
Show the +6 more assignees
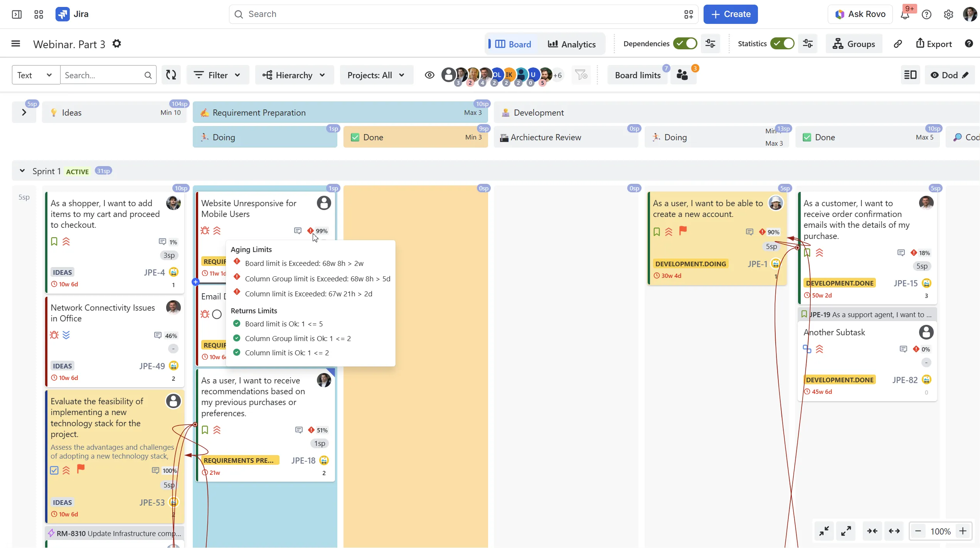pyautogui.click(x=557, y=75)
